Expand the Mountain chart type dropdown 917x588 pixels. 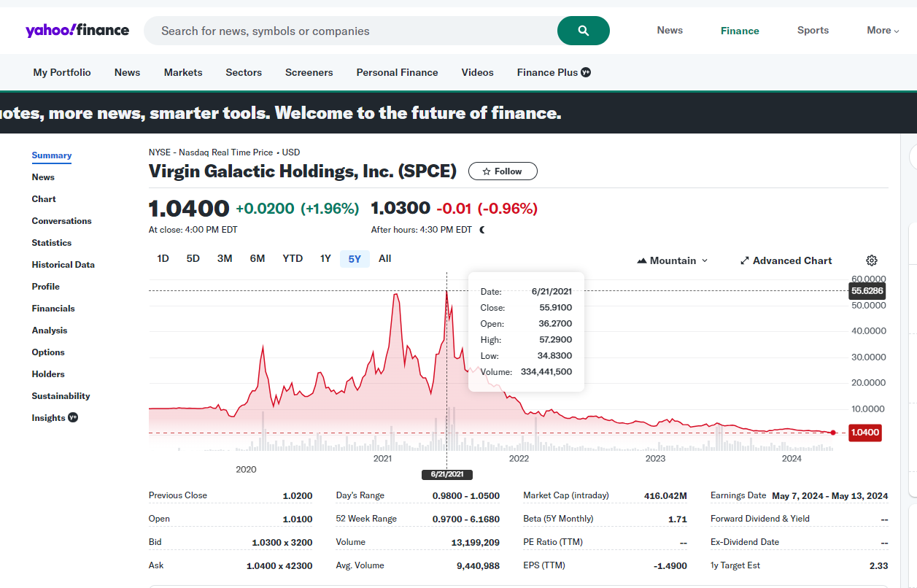(x=672, y=260)
